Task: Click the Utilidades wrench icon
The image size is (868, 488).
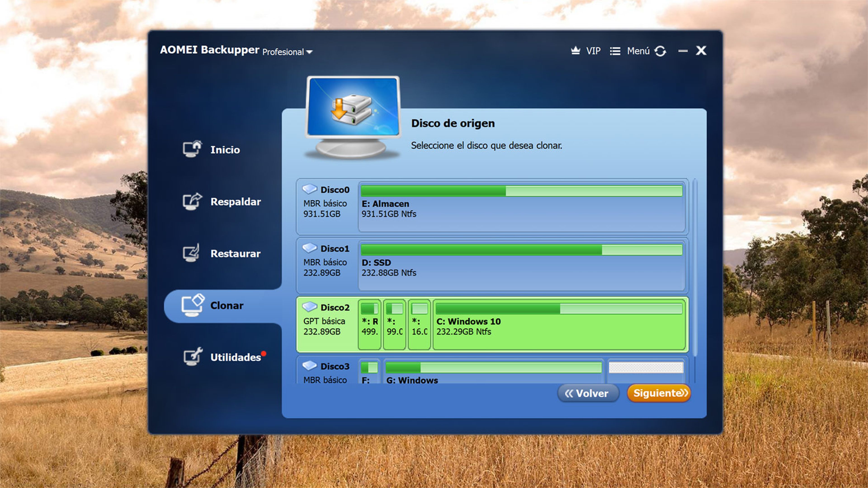Action: coord(193,356)
